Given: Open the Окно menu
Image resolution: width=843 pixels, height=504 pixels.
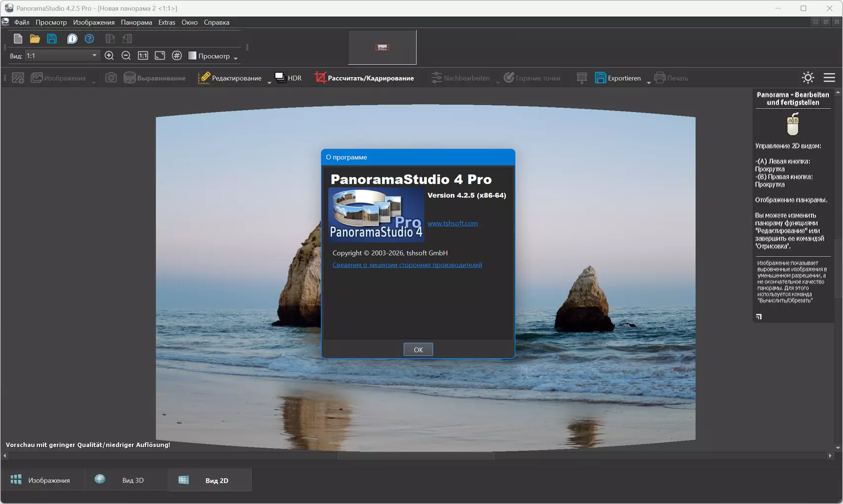Looking at the screenshot, I should [x=189, y=22].
